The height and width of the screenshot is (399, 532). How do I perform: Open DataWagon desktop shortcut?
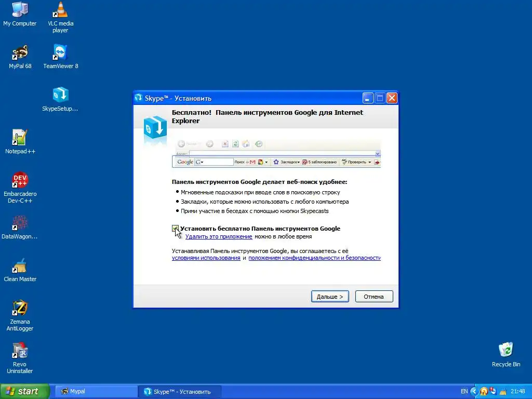pos(20,227)
